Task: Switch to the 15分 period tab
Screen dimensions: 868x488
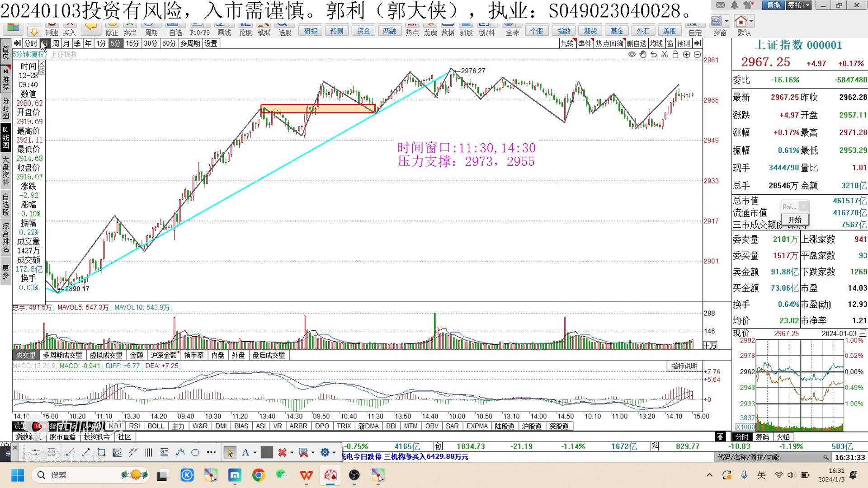Action: 132,43
